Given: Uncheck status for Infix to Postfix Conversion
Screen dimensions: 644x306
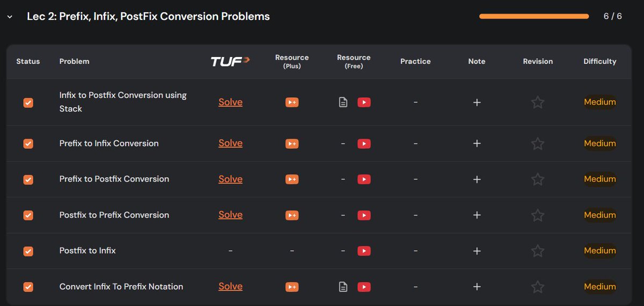Looking at the screenshot, I should pyautogui.click(x=28, y=103).
